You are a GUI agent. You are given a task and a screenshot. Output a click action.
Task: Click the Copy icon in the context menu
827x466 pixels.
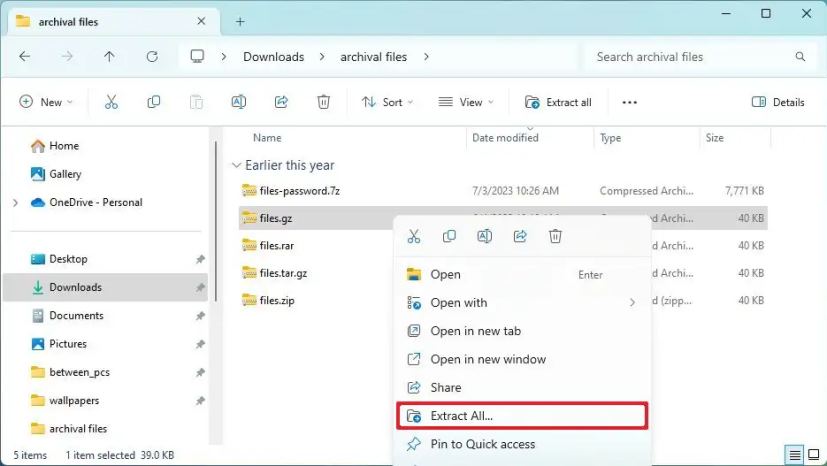coord(449,236)
